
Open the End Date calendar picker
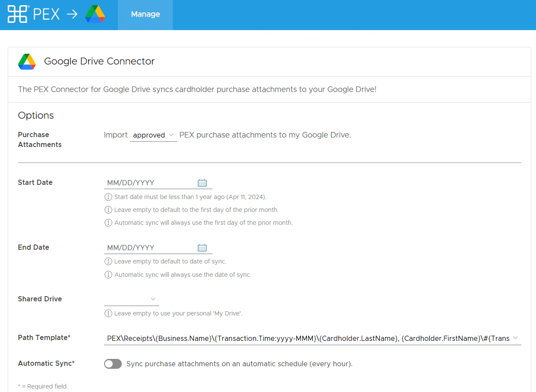click(202, 248)
